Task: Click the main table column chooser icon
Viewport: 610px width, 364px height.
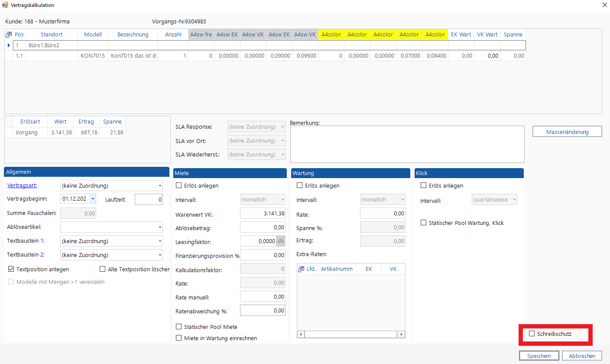Action: point(9,35)
